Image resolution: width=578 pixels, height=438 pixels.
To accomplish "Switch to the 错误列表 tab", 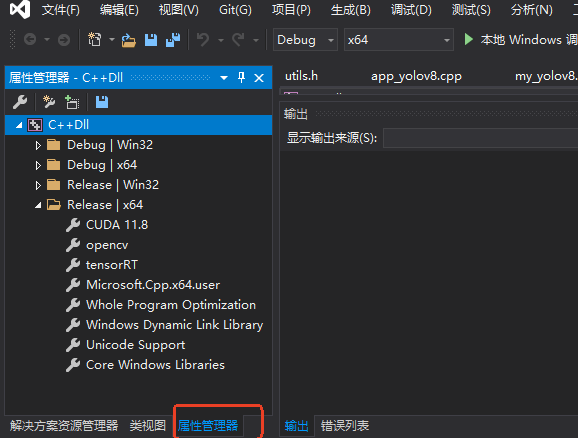I will 345,426.
